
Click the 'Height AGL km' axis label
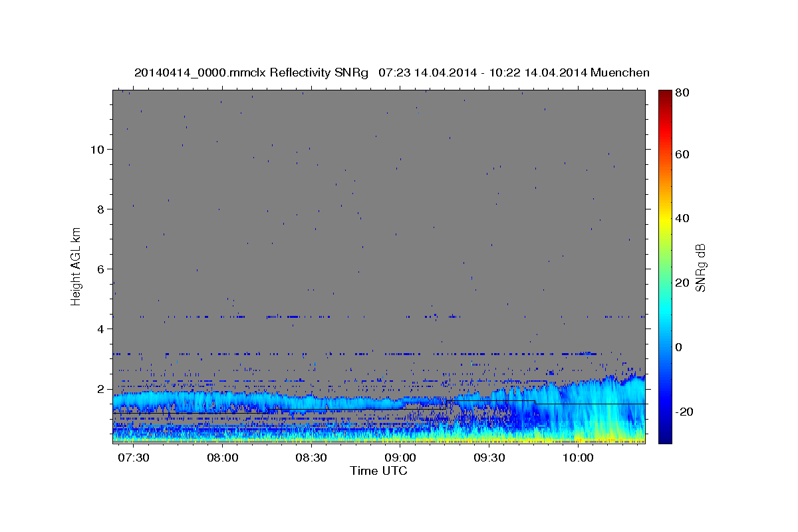point(76,265)
